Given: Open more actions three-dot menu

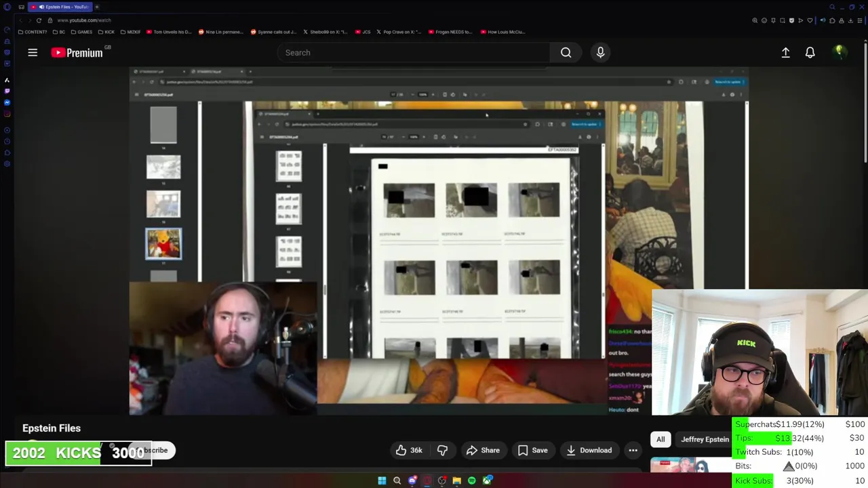Looking at the screenshot, I should [x=633, y=450].
